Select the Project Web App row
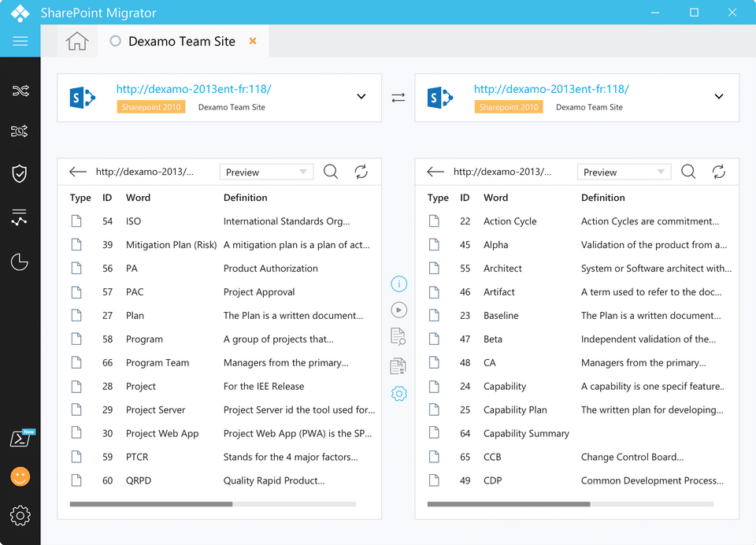The height and width of the screenshot is (545, 756). click(x=220, y=434)
